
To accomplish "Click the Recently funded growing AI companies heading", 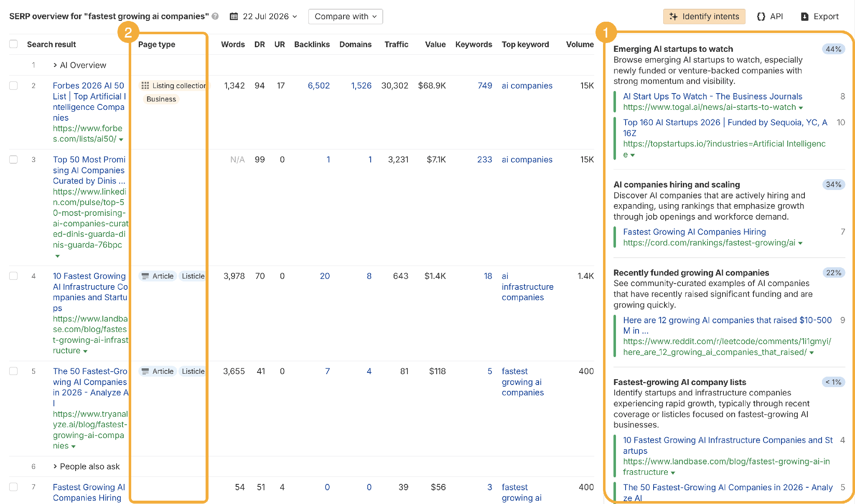I will tap(691, 273).
